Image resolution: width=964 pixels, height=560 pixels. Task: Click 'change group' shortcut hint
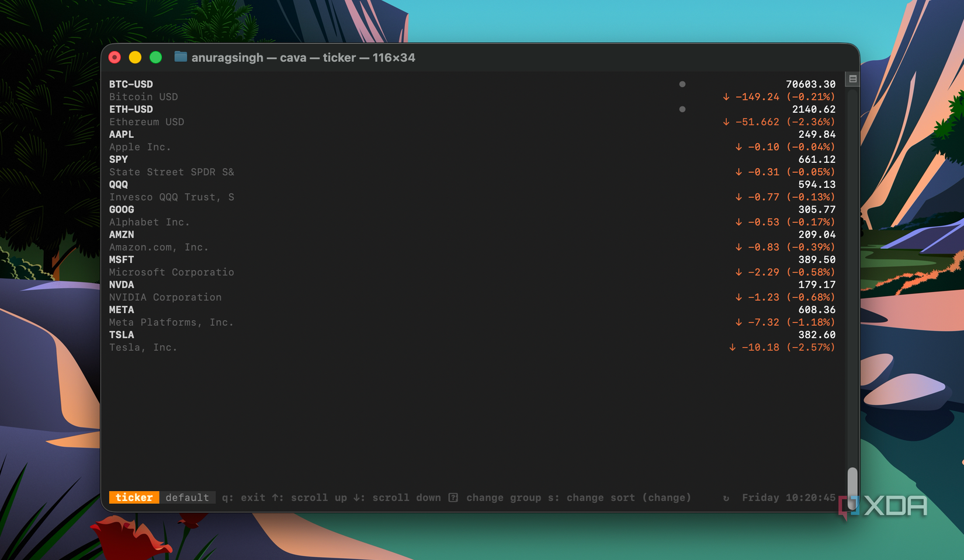[x=504, y=498]
